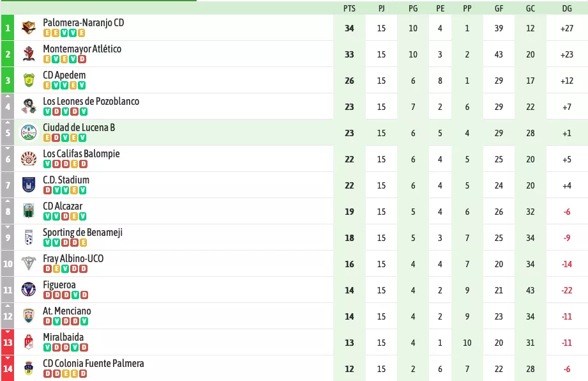Sort the table by PTS column header
Screen dimensions: 588x381
349,8
